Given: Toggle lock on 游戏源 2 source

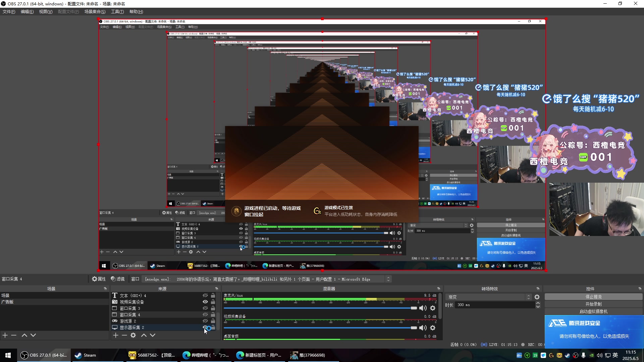Looking at the screenshot, I should pos(213,321).
